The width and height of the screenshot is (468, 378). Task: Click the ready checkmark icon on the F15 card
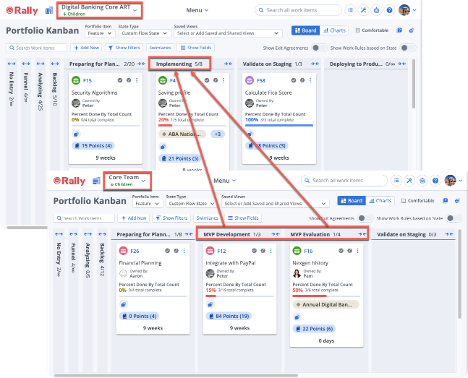[120, 80]
